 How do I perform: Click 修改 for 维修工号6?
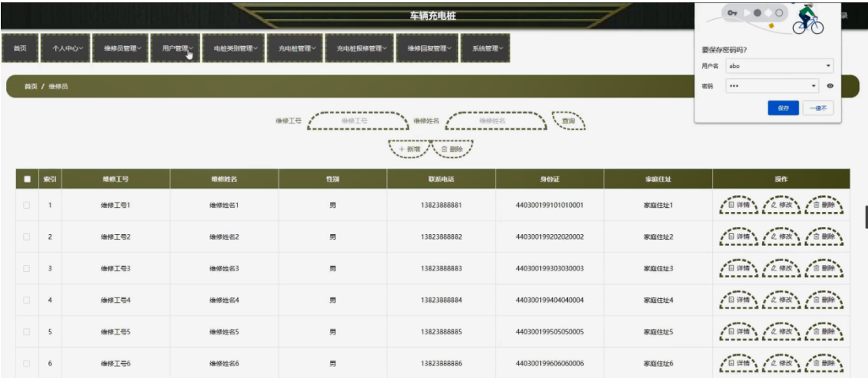[x=782, y=364]
